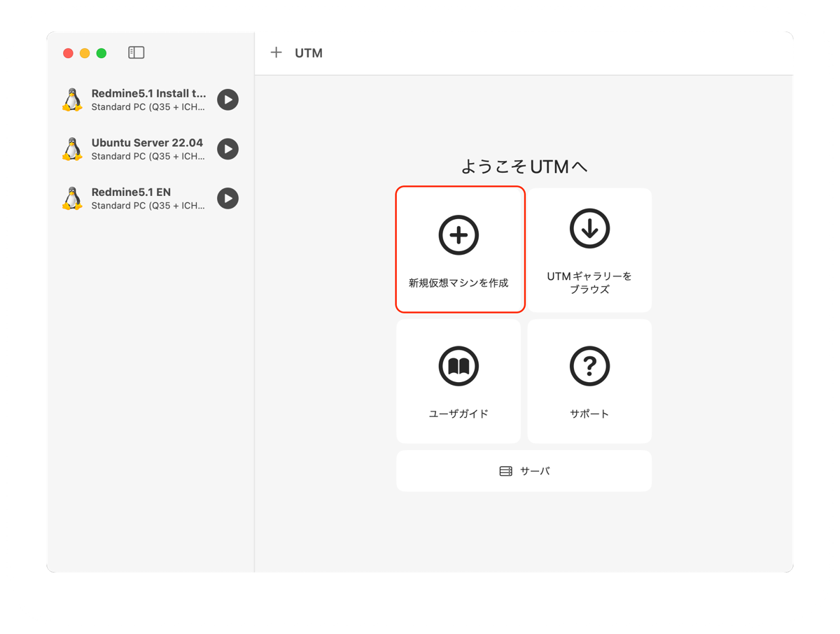Viewport: 840px width, 634px height.
Task: Select the Redmine5.1 Install t... VM name
Action: click(x=148, y=94)
